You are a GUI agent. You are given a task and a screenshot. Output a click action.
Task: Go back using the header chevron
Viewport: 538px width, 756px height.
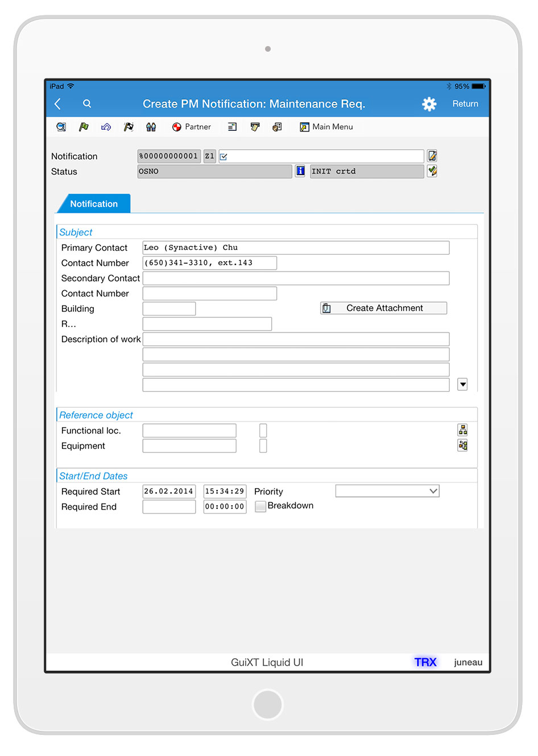[x=57, y=104]
